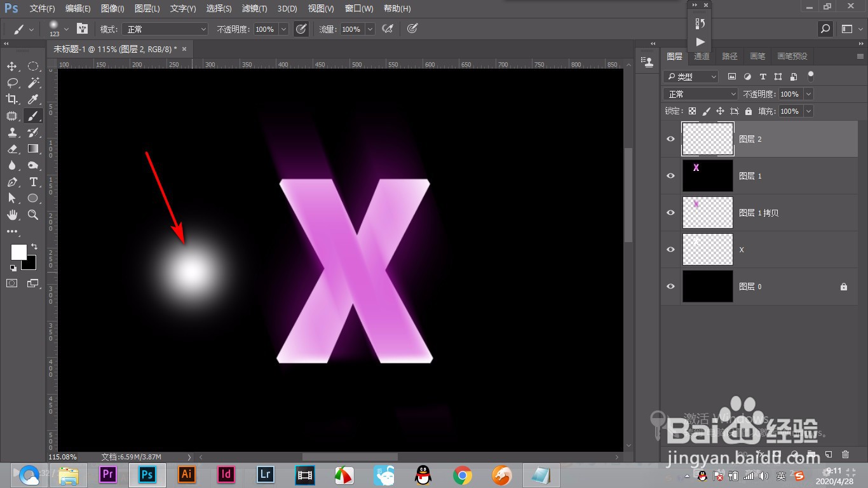Select the Pen tool
This screenshot has width=868, height=488.
(12, 182)
